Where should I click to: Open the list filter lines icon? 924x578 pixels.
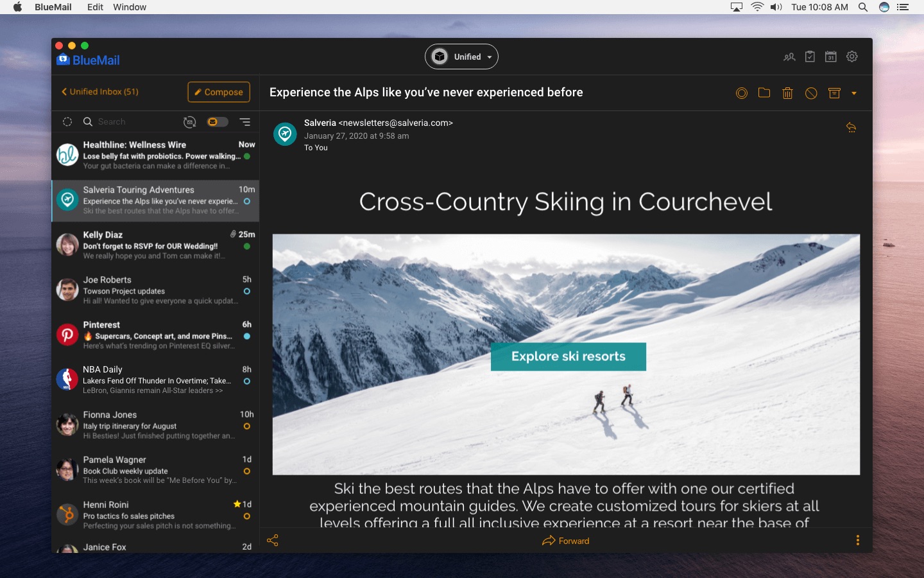pyautogui.click(x=245, y=121)
